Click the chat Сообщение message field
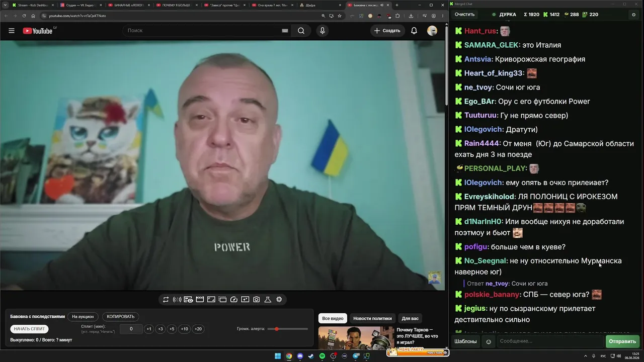The image size is (644, 362). coord(550,341)
